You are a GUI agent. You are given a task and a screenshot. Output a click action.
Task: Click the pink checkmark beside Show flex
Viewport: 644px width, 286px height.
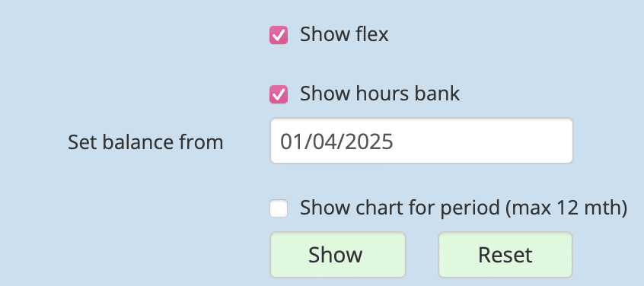coord(279,35)
